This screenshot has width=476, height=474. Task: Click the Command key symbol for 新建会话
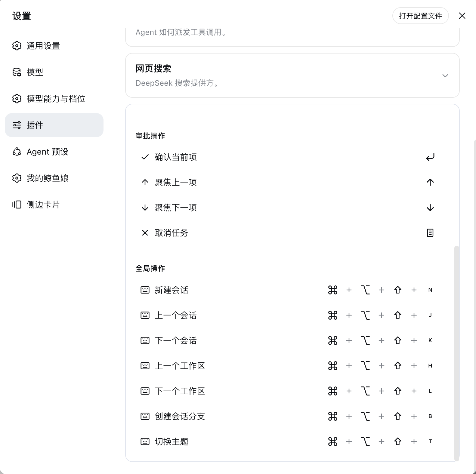point(333,290)
